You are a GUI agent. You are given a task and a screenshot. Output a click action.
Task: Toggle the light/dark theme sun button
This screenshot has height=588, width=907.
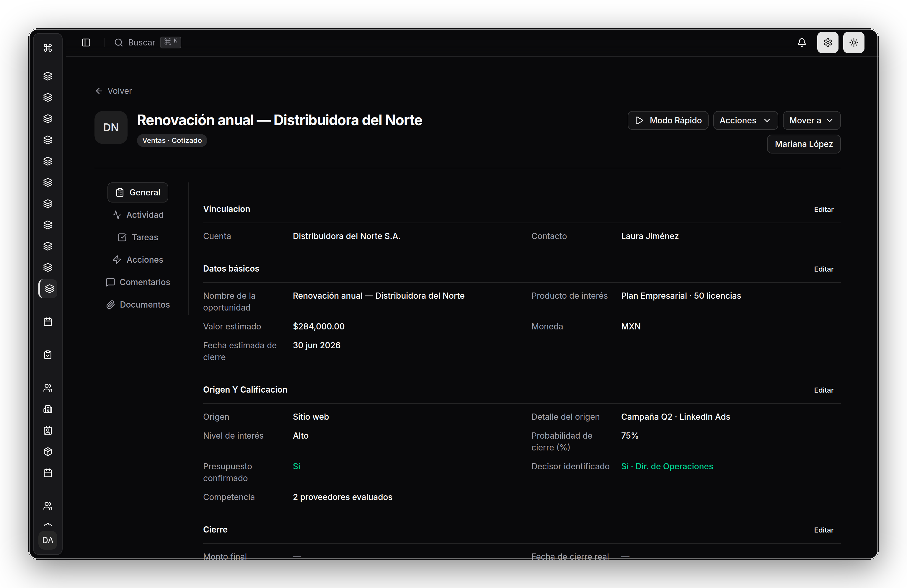click(x=854, y=42)
